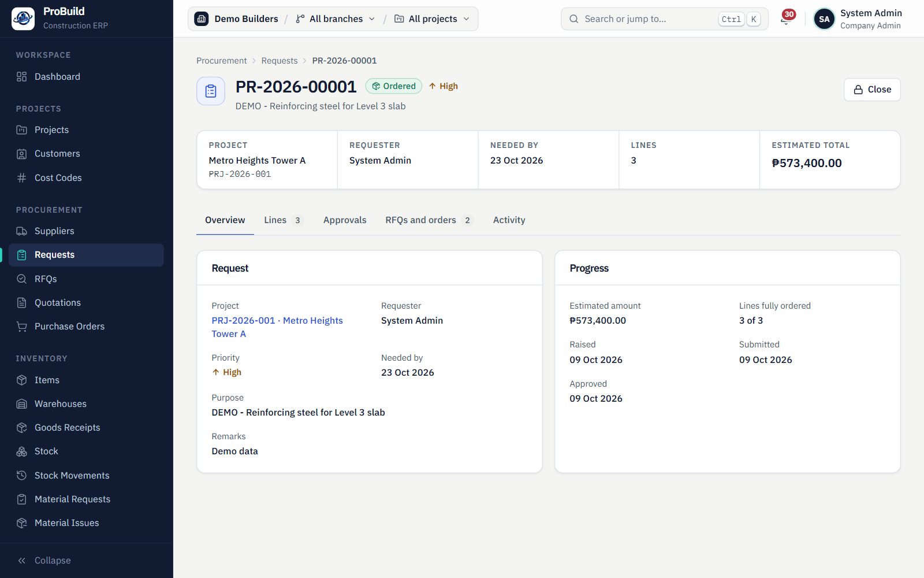Click the Search or jump to field
This screenshot has width=924, height=578.
(664, 18)
